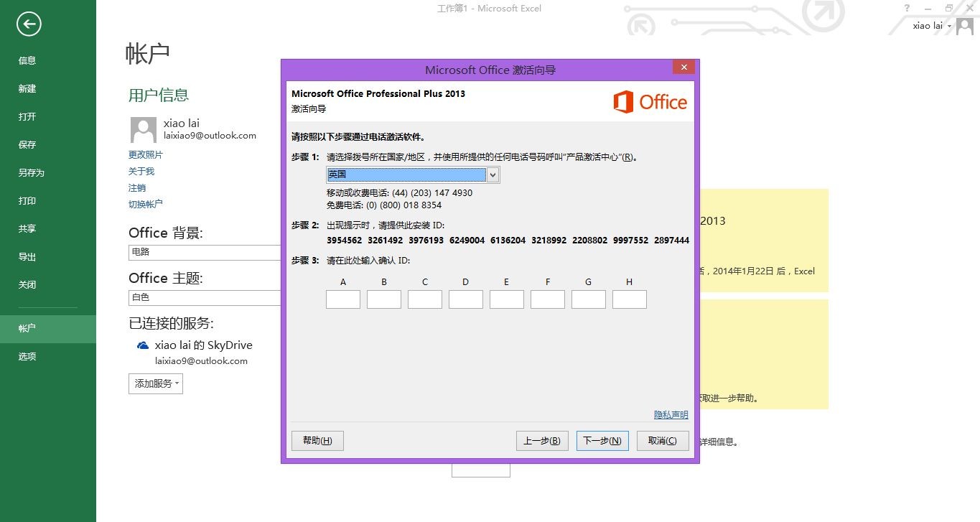The image size is (980, 522).
Task: Click the 取消(C) button
Action: pyautogui.click(x=663, y=441)
